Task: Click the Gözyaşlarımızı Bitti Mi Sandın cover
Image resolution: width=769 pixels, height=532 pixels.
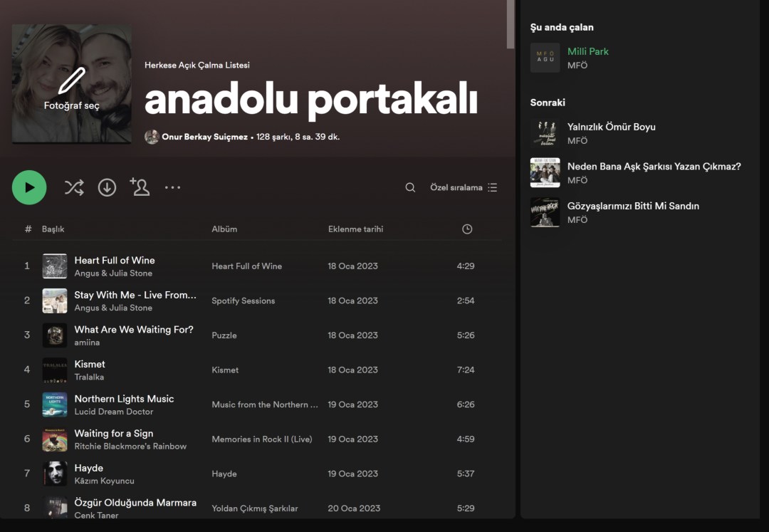Action: pyautogui.click(x=545, y=212)
